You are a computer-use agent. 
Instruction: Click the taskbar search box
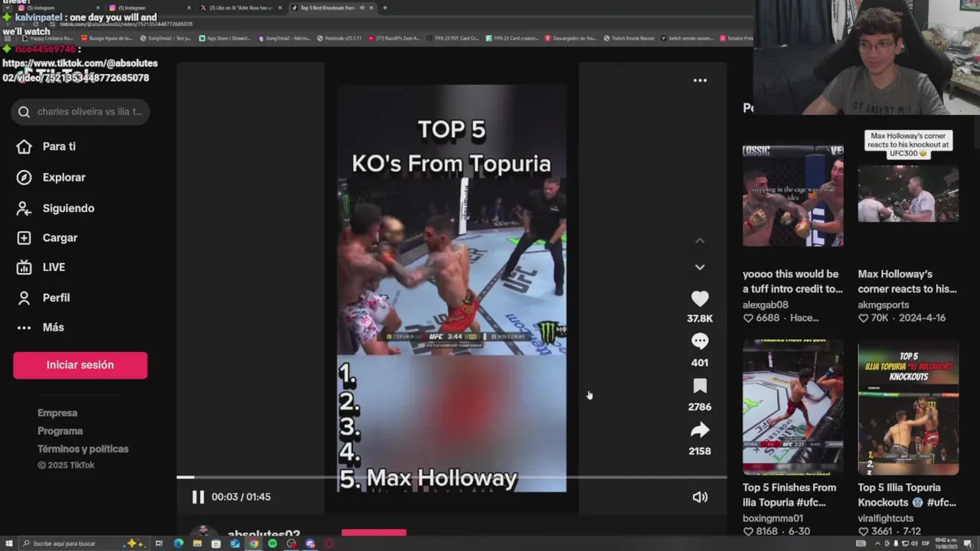83,543
